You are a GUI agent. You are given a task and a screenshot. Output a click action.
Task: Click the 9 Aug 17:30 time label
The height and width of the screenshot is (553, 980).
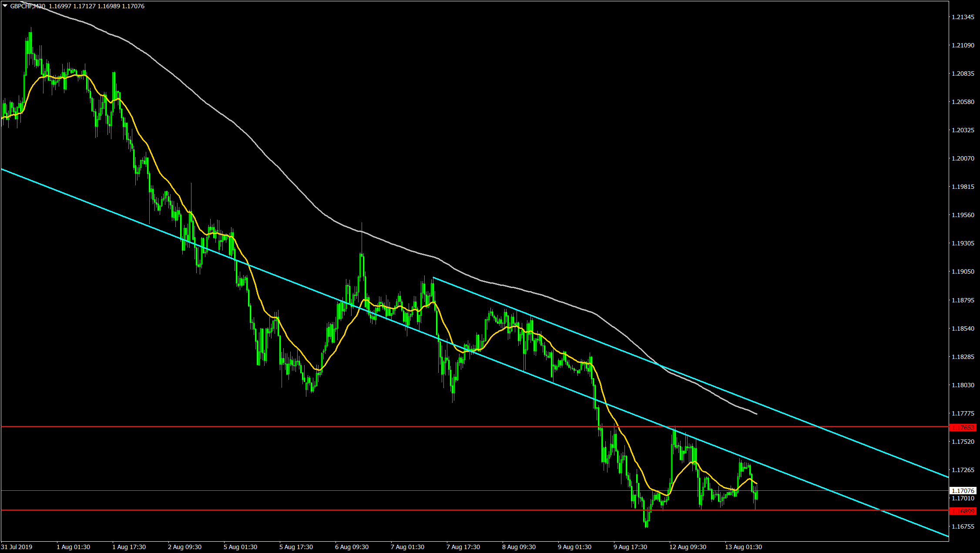(630, 547)
